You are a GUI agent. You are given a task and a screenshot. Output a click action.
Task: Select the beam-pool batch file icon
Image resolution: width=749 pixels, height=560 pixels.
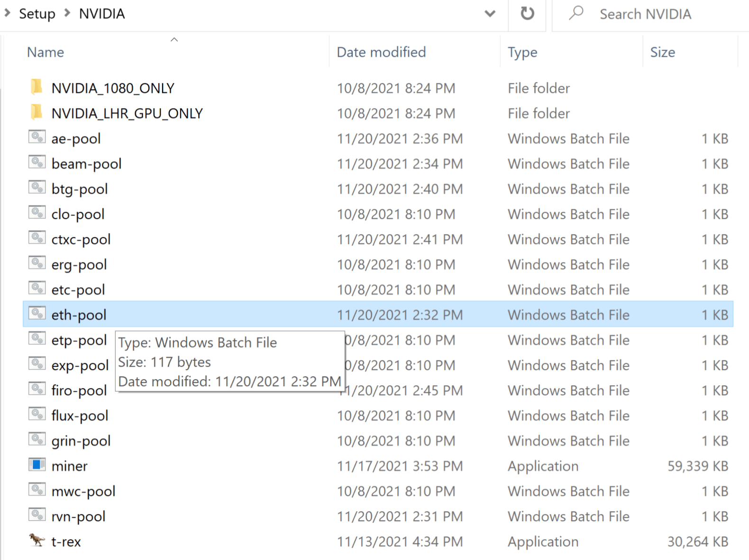[x=37, y=163]
